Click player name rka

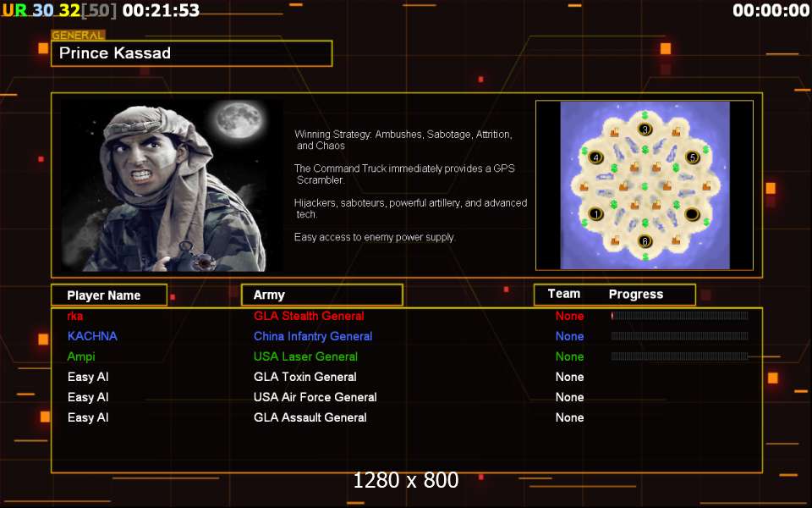[75, 316]
